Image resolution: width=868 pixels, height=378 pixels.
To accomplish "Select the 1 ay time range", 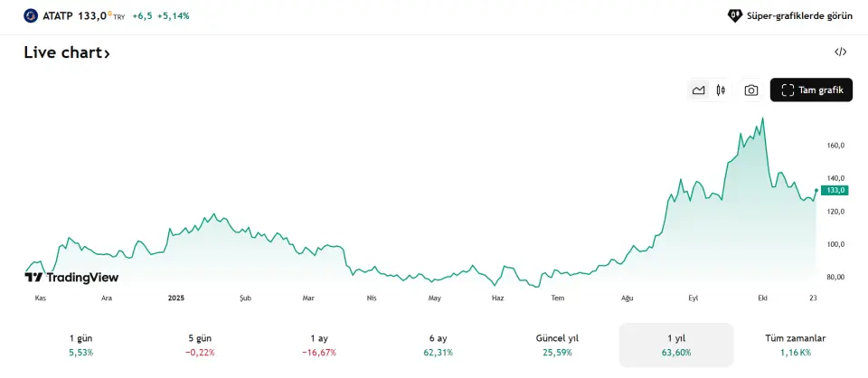I will (319, 345).
